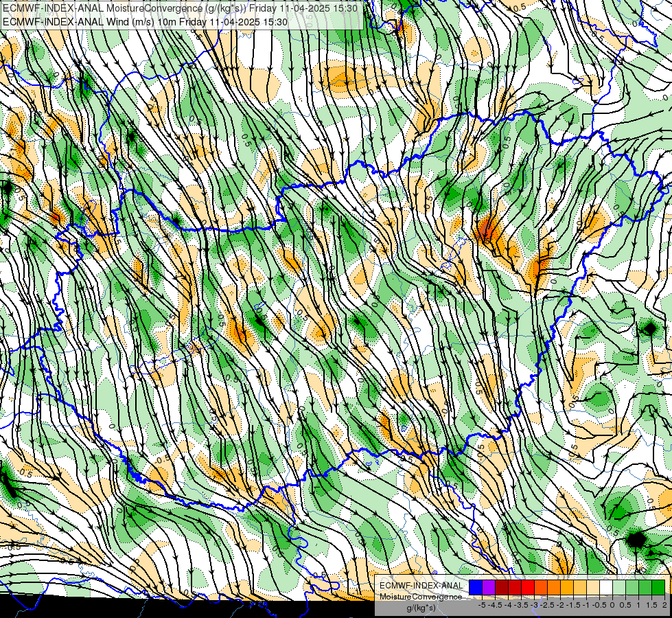This screenshot has width=672, height=618.
Task: Choose the darkest green swatch left of 2
Action: point(658,588)
